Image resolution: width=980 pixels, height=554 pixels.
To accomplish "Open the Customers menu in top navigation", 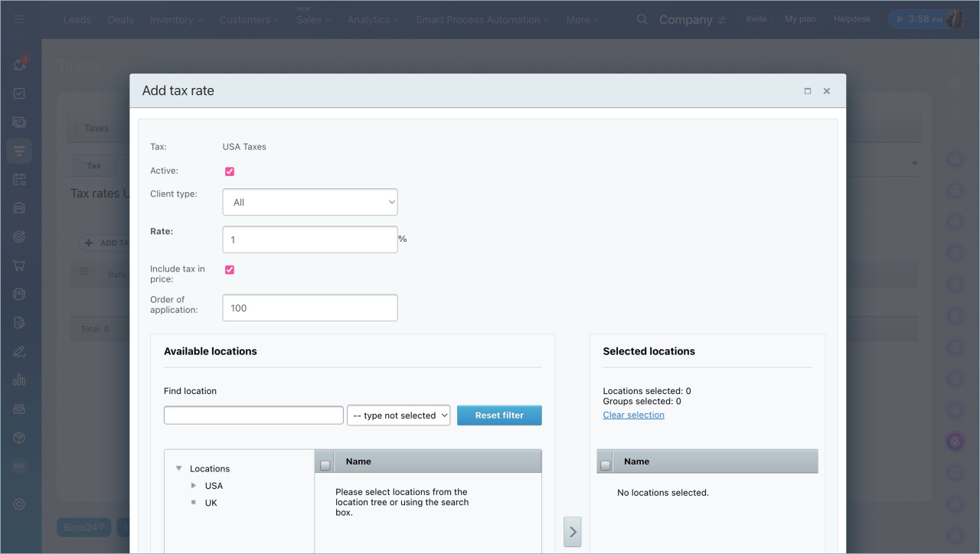I will click(249, 20).
